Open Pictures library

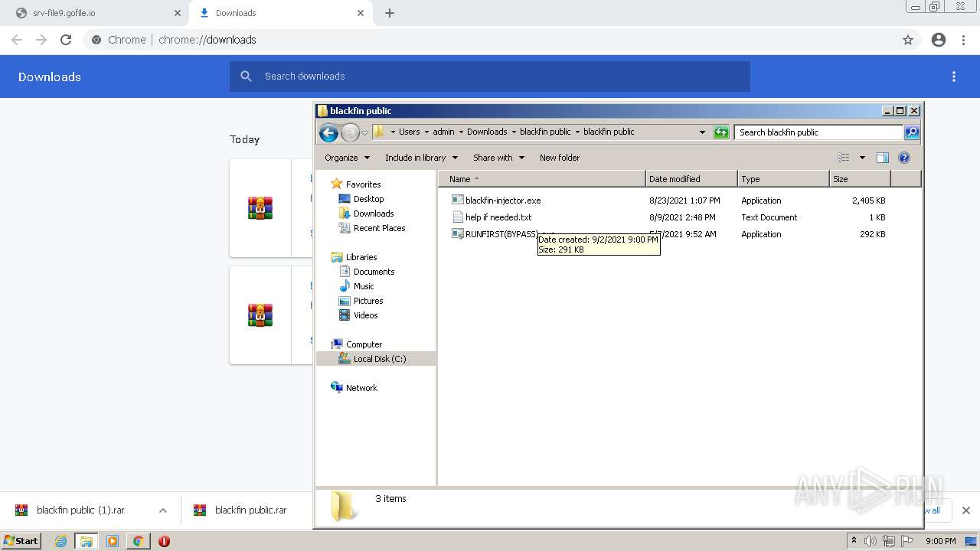pos(368,301)
